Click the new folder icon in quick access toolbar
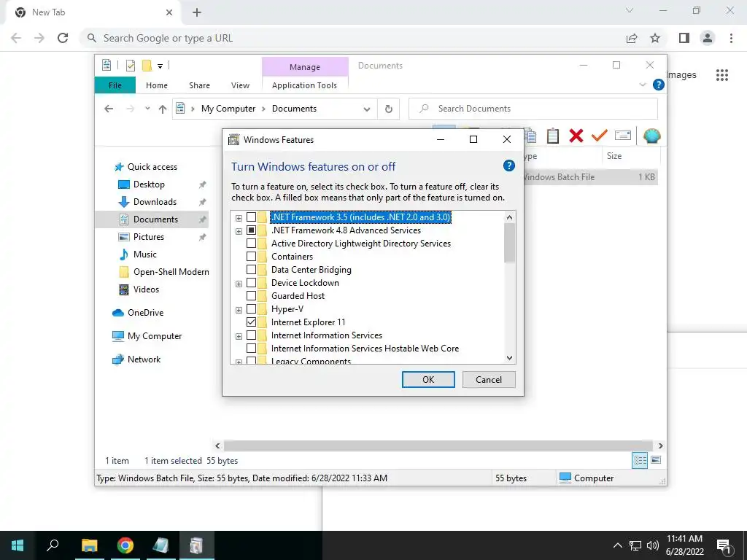This screenshot has width=747, height=560. pyautogui.click(x=147, y=66)
